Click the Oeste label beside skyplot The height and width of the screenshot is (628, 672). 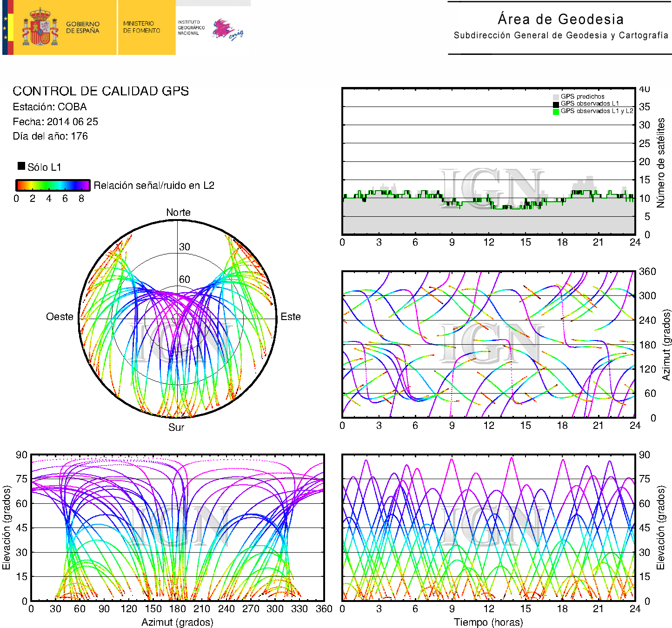pos(60,317)
